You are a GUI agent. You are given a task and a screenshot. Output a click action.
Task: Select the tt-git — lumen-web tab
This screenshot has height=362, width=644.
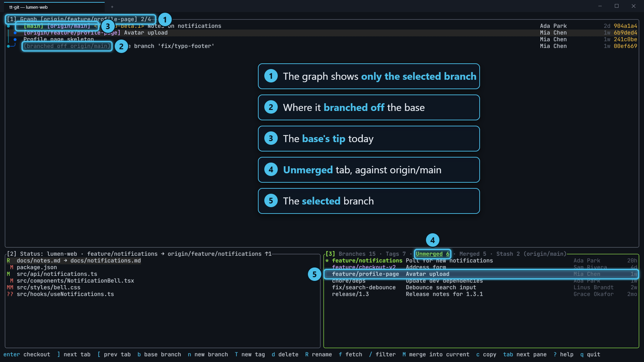click(54, 7)
